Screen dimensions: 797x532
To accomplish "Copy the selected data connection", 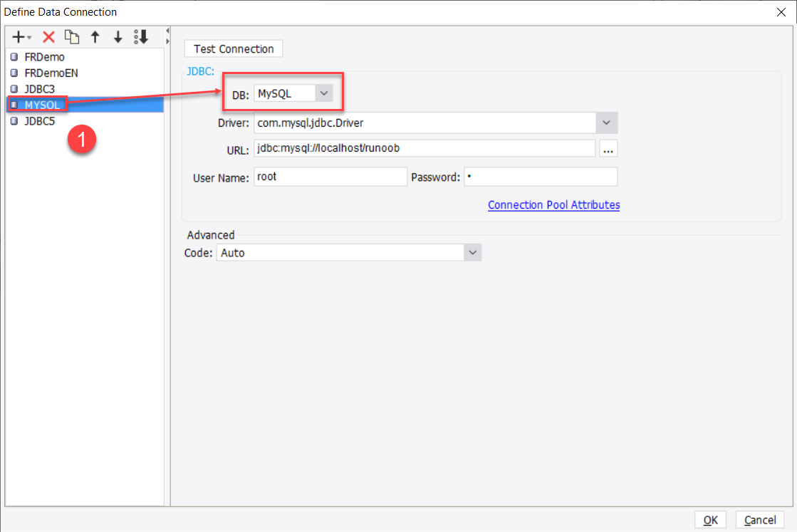I will pos(71,36).
